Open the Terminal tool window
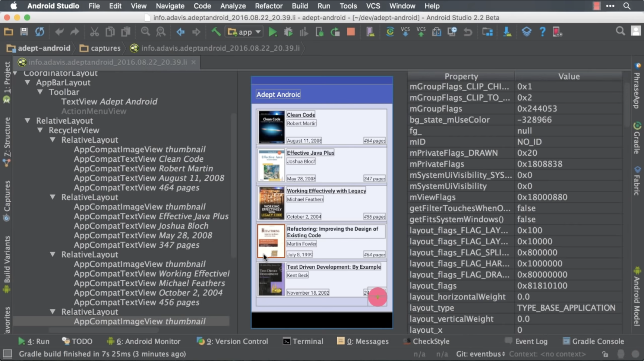The image size is (644, 361). 303,341
